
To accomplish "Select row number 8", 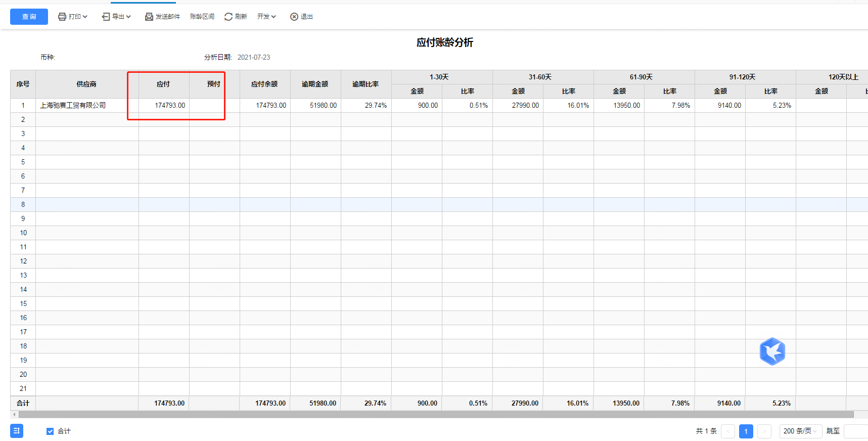I will (23, 204).
